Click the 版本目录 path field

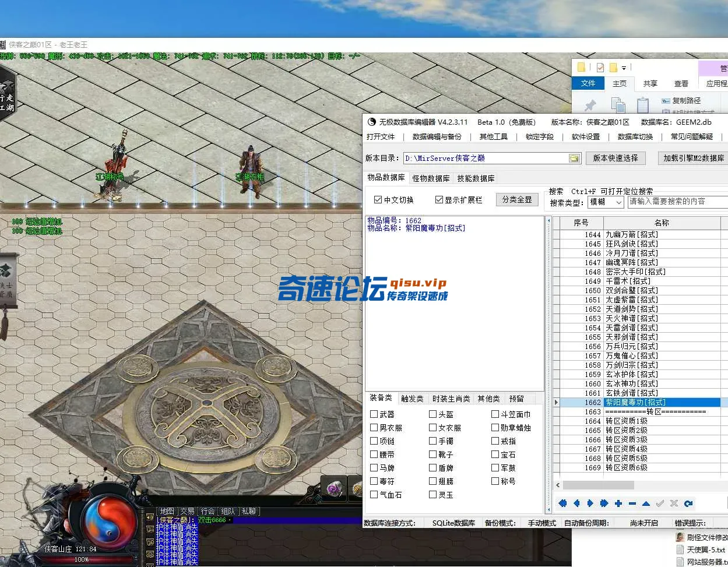(485, 158)
